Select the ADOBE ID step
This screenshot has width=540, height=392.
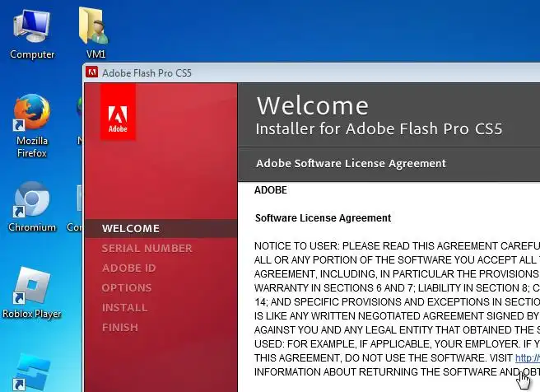pyautogui.click(x=128, y=268)
